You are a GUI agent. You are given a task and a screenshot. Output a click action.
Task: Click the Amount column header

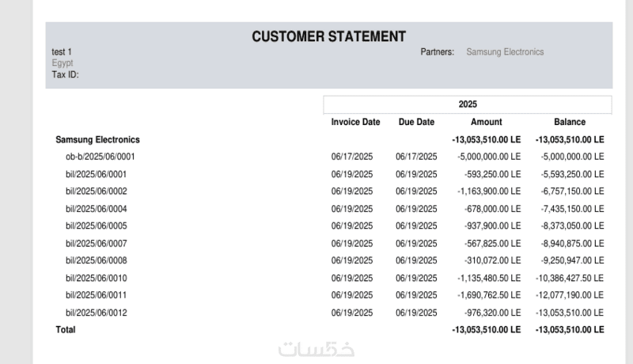[486, 122]
